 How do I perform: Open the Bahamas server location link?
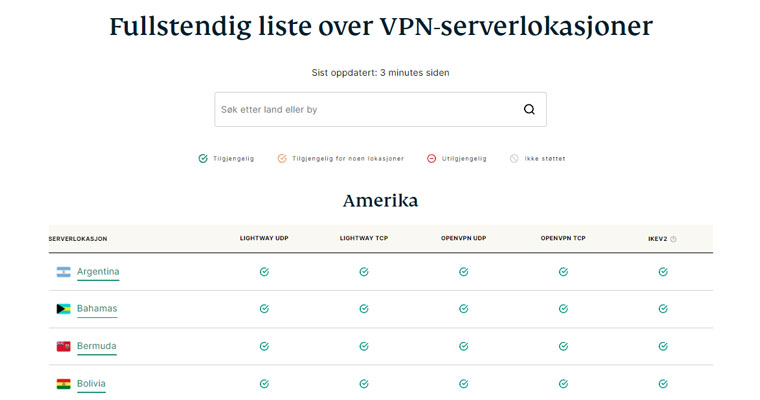click(97, 309)
